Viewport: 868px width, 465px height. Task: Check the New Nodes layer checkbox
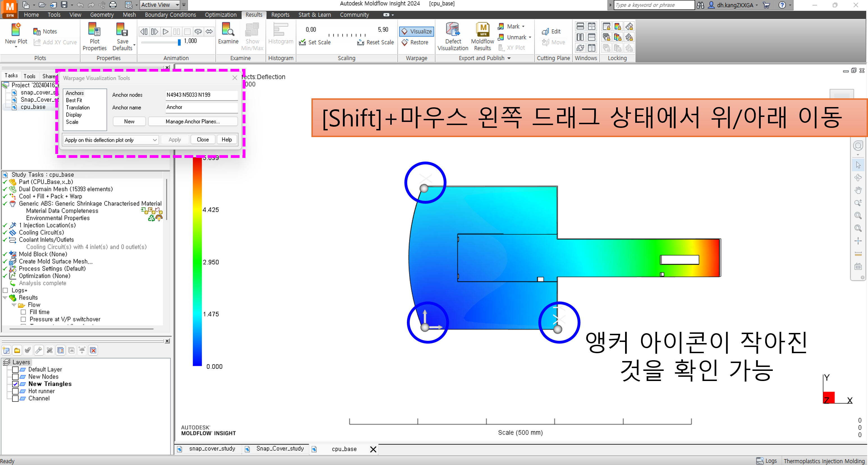(x=15, y=377)
